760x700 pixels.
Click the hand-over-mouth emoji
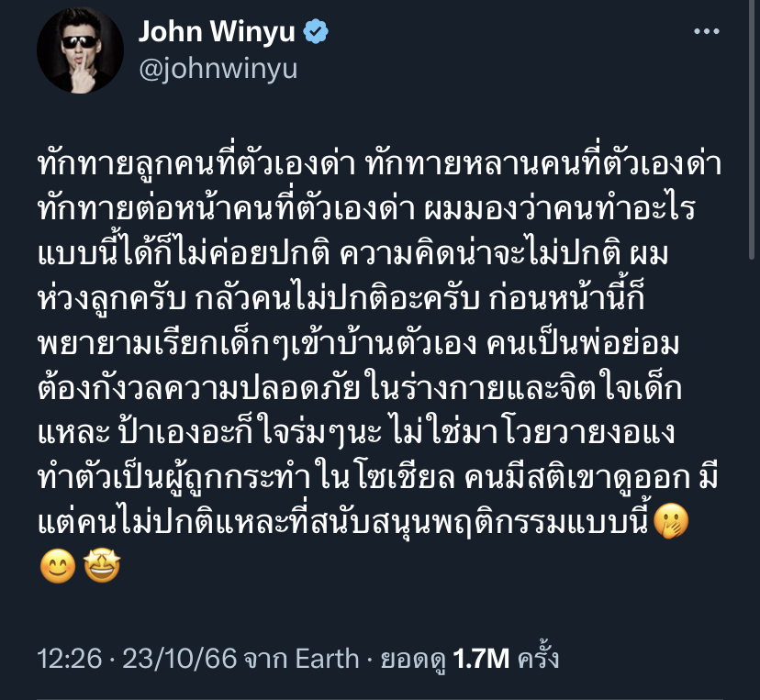click(x=671, y=521)
